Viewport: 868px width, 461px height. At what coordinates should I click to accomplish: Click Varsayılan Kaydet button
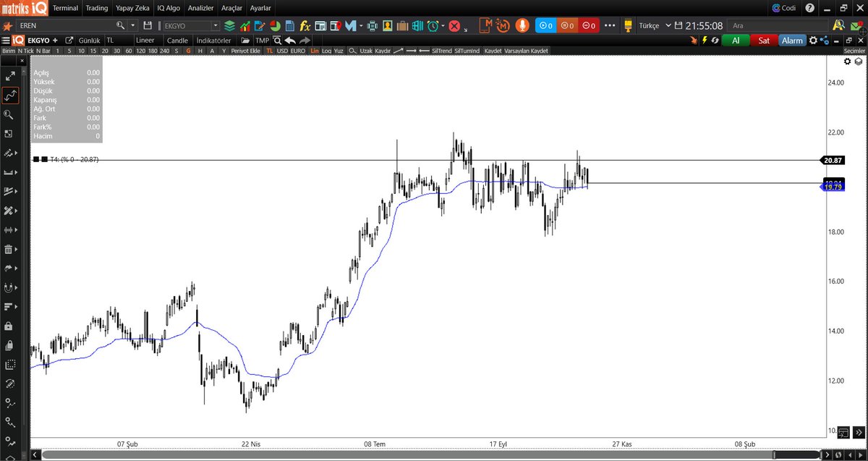pos(526,51)
